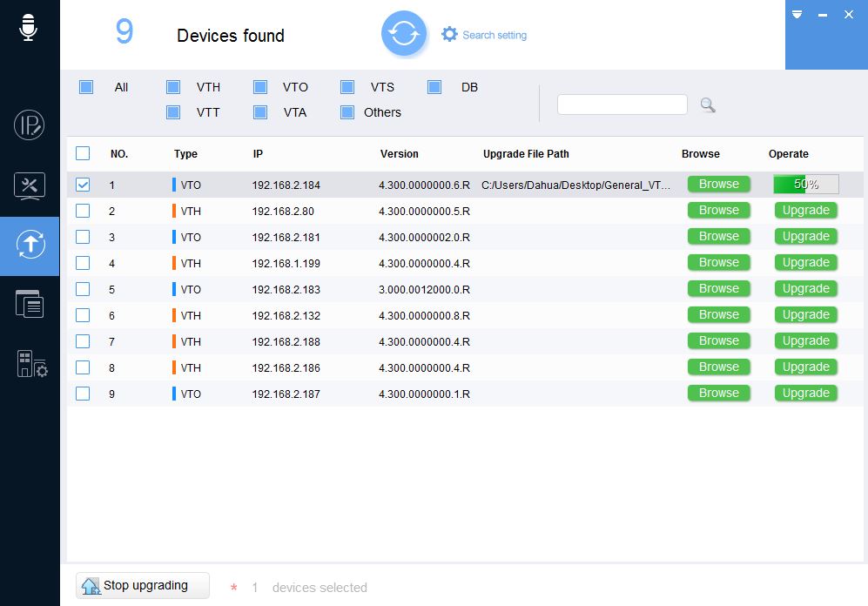Click the IP column header
This screenshot has height=606, width=868.
click(258, 154)
